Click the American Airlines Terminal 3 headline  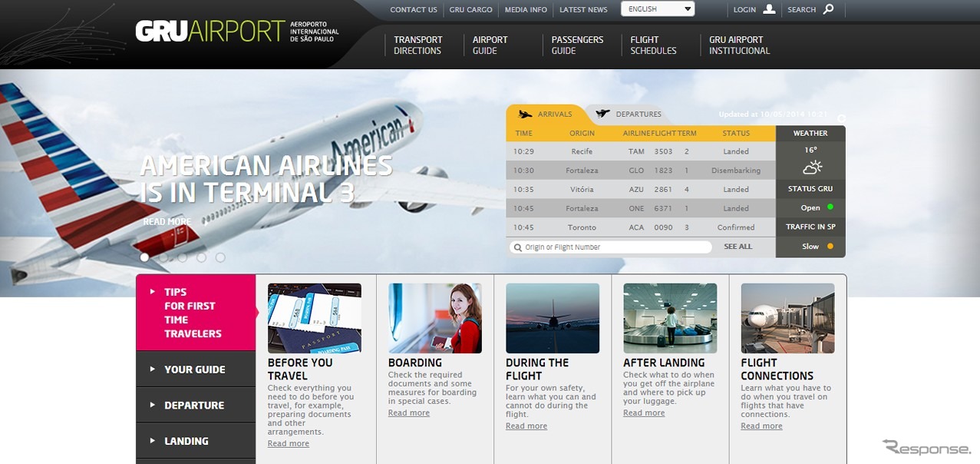266,179
